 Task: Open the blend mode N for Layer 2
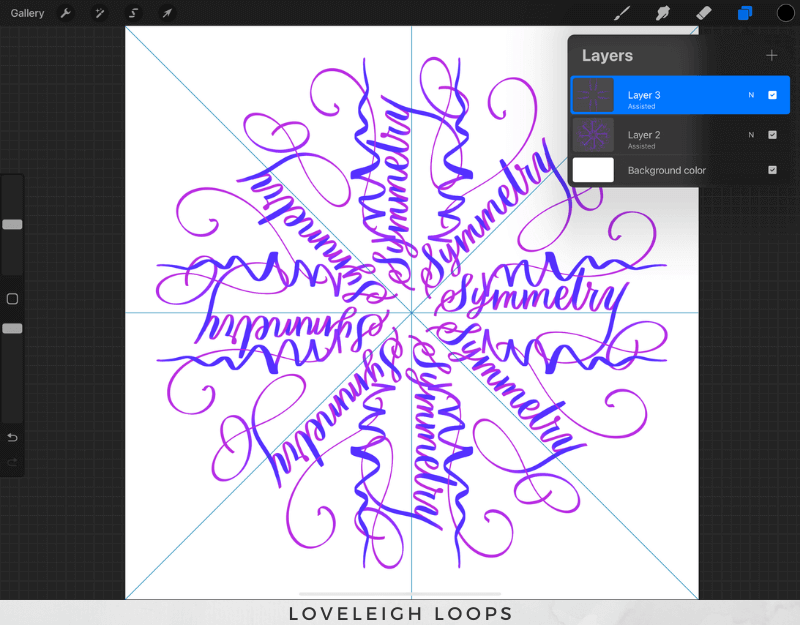(x=750, y=135)
